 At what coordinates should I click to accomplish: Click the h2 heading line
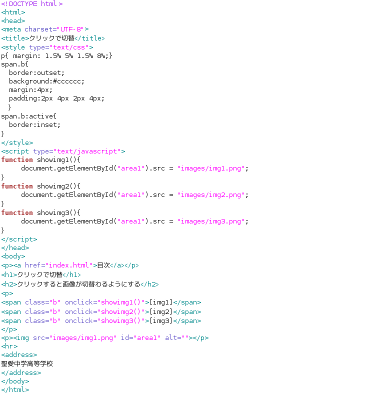[80, 284]
